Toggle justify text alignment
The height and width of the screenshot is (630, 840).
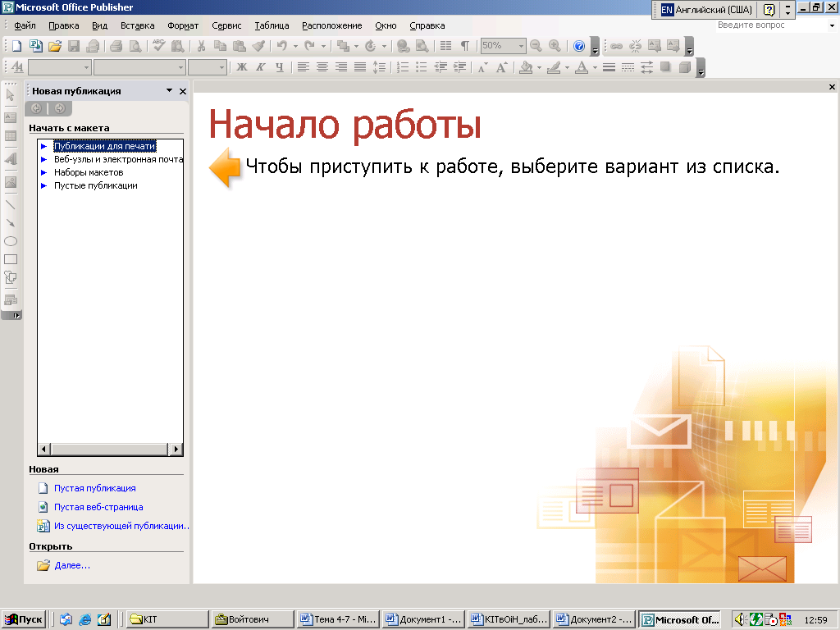tap(360, 67)
